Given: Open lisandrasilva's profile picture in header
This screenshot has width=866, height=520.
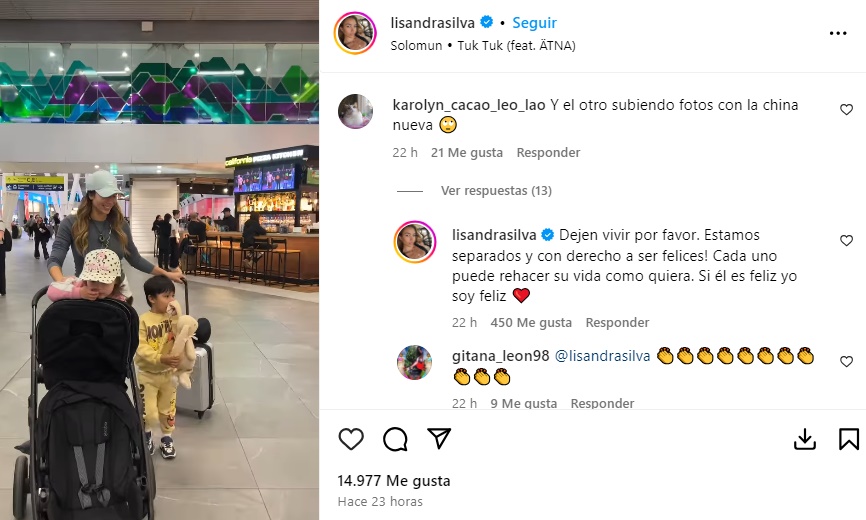Looking at the screenshot, I should click(355, 33).
